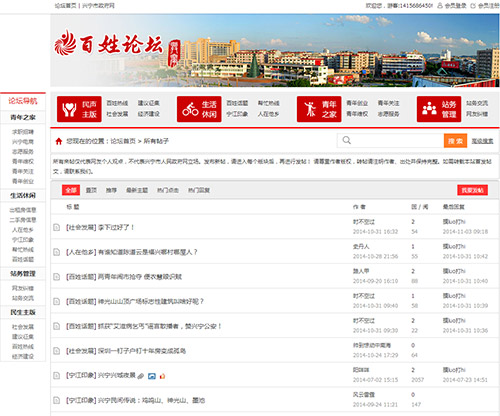Click the orange 搜索 button
500x416 pixels.
pos(455,141)
